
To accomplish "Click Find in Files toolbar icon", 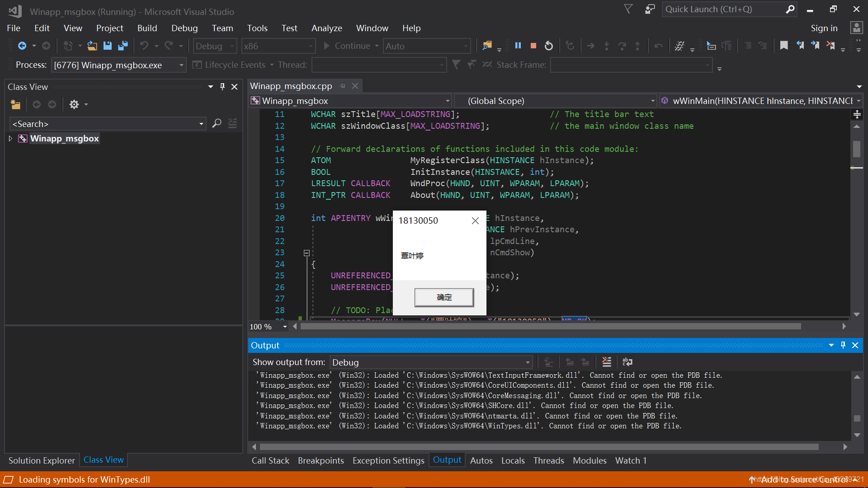I will (x=487, y=46).
